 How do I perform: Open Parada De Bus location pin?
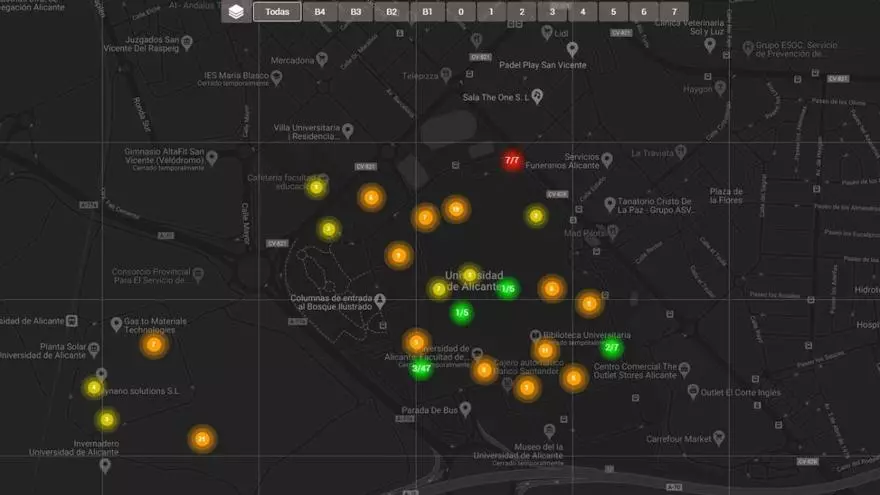coord(465,409)
